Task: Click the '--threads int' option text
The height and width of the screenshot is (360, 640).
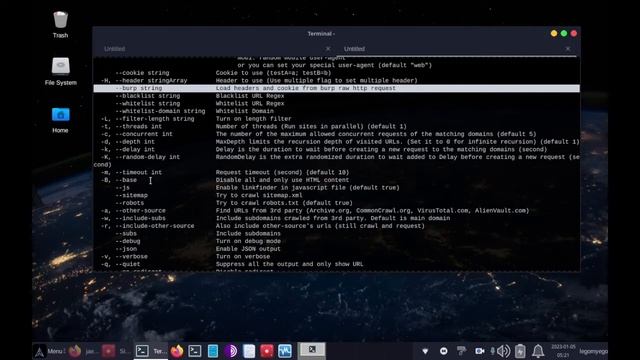Action: pos(138,127)
